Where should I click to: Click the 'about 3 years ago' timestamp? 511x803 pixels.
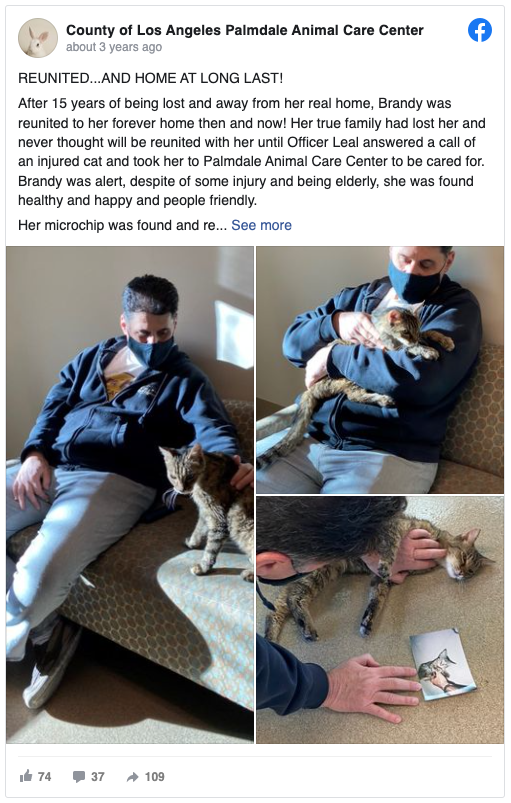[x=114, y=47]
